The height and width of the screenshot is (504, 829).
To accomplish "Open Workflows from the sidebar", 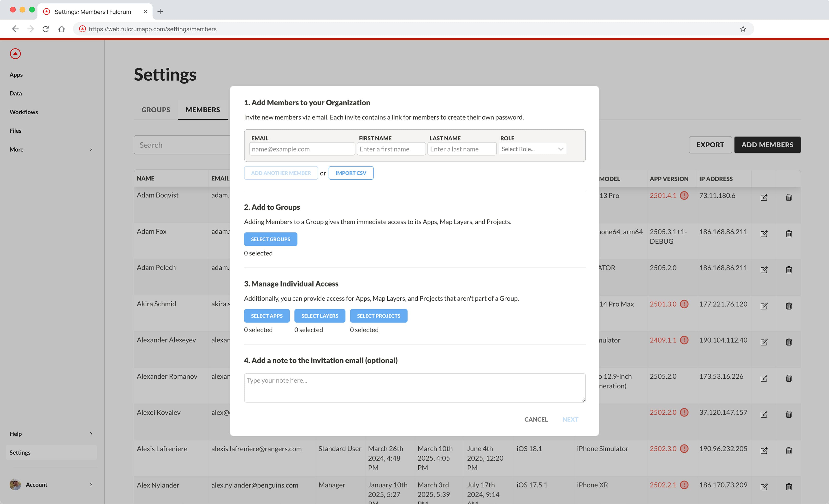I will [24, 112].
